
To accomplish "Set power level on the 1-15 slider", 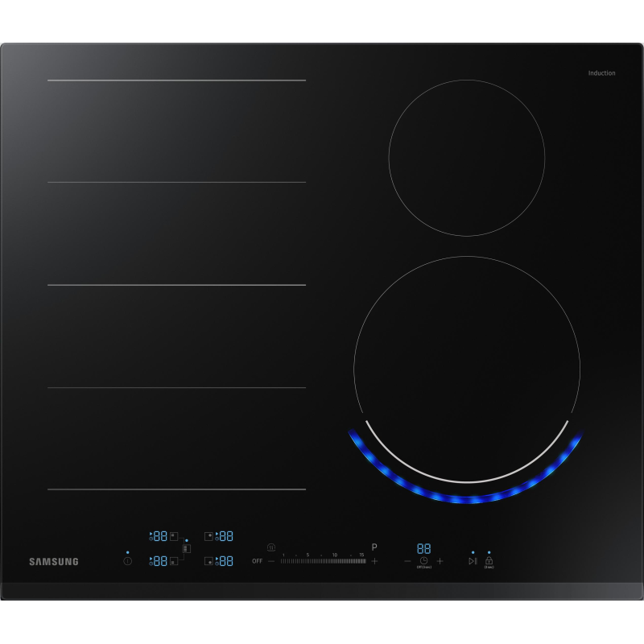I will (324, 561).
